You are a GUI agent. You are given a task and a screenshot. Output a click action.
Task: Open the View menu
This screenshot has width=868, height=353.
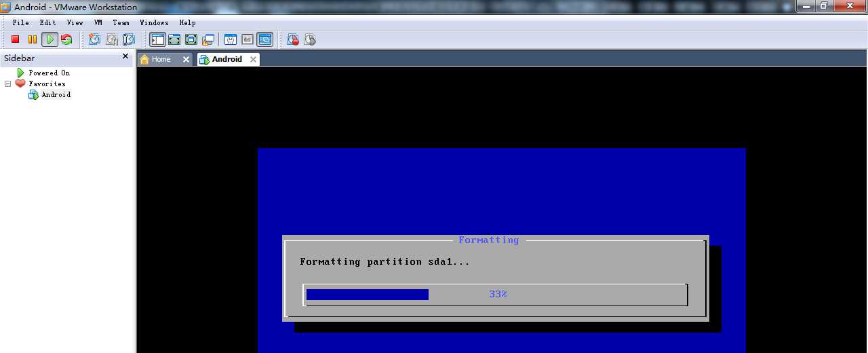coord(75,22)
